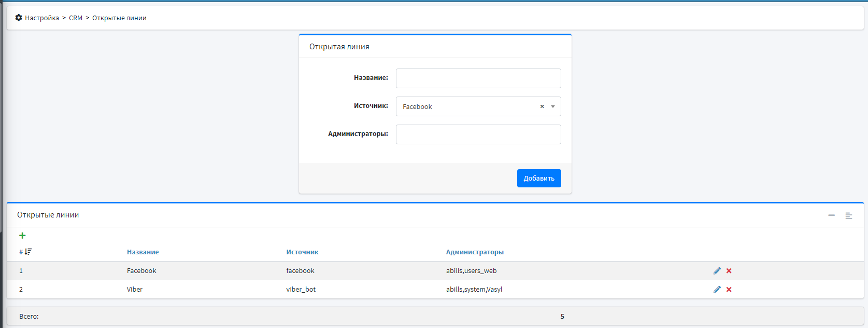This screenshot has width=868, height=328.
Task: Open the table columns menu icon
Action: point(848,215)
